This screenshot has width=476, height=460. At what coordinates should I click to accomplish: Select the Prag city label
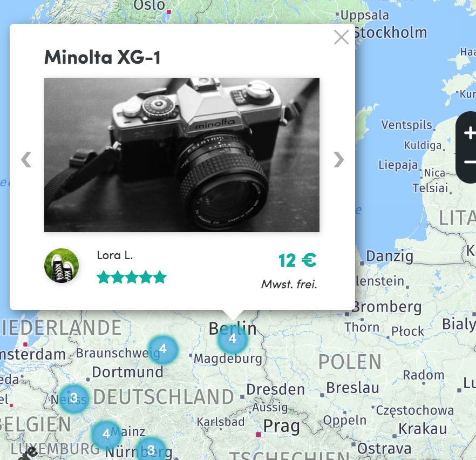pos(281,427)
